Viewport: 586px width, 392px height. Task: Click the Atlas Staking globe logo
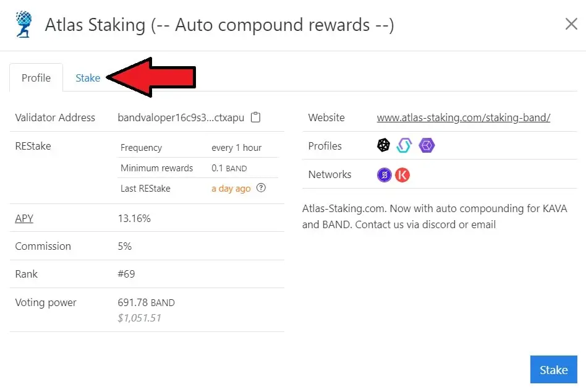tap(25, 24)
